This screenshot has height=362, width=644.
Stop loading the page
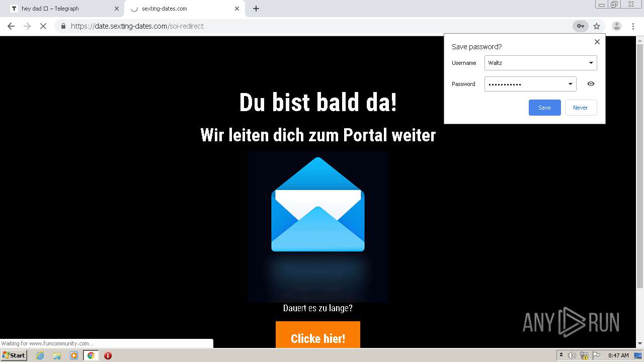click(x=43, y=26)
